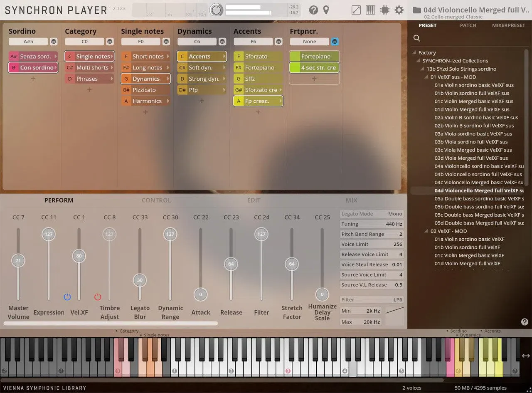Screen dimensions: 532x393
Task: Toggle the piano keyboard view icon
Action: 370,10
